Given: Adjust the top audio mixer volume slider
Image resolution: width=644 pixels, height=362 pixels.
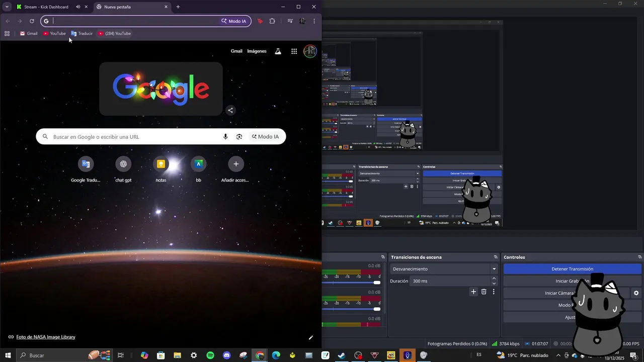Looking at the screenshot, I should [377, 283].
